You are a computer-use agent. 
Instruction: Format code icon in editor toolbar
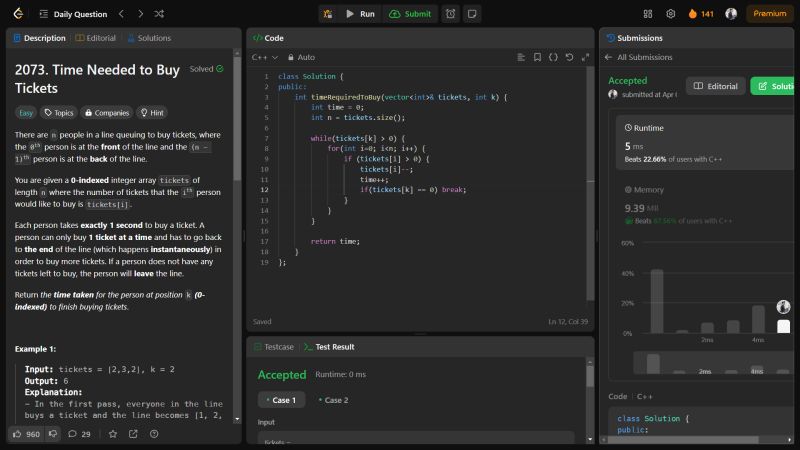tap(521, 57)
